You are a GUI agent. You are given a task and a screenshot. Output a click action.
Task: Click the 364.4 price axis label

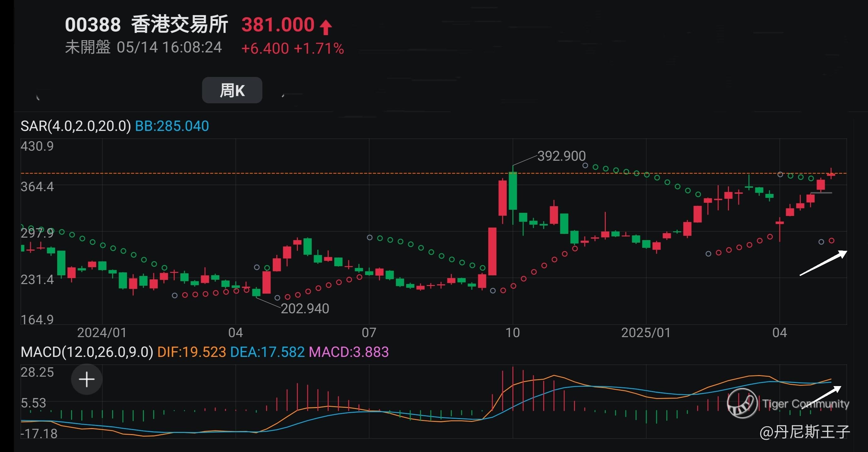tap(37, 186)
